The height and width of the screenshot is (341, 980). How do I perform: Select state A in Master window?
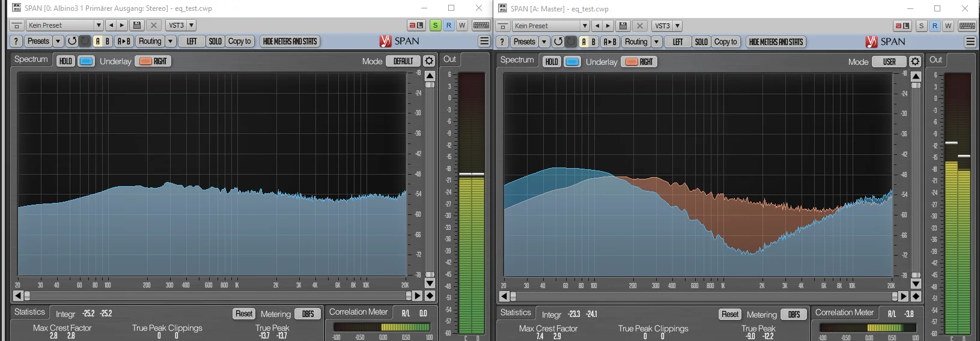click(584, 42)
